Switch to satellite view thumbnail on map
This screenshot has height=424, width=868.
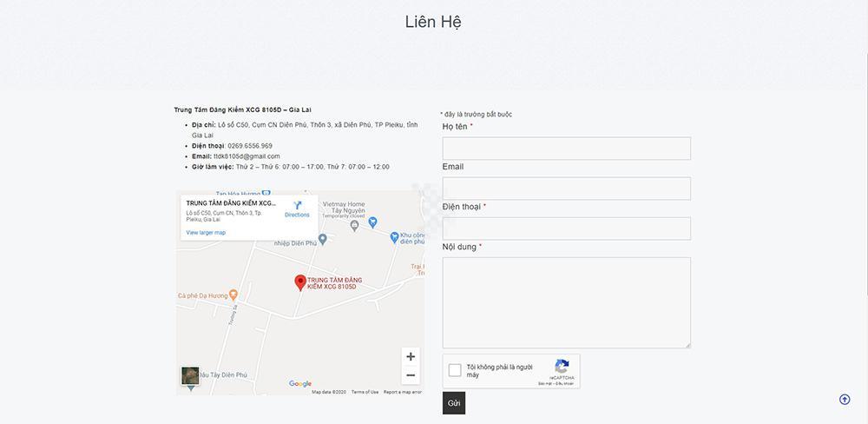click(190, 376)
